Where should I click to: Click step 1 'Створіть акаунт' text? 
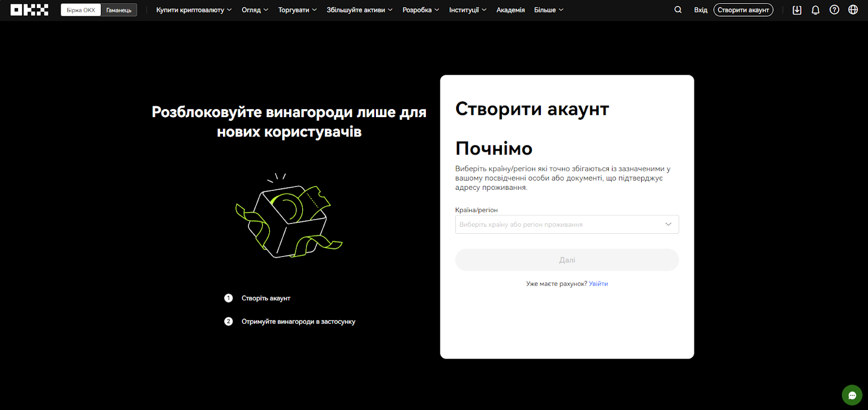tap(266, 298)
